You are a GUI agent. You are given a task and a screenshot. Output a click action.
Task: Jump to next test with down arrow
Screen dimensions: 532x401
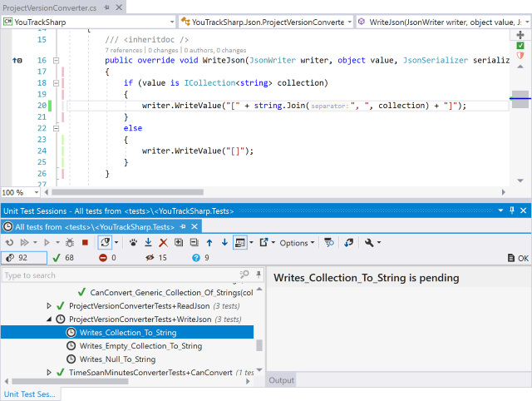coord(223,243)
